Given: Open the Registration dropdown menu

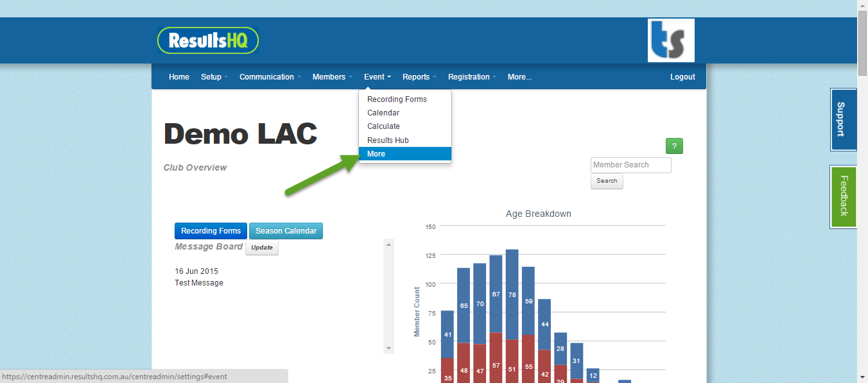Looking at the screenshot, I should [x=469, y=76].
